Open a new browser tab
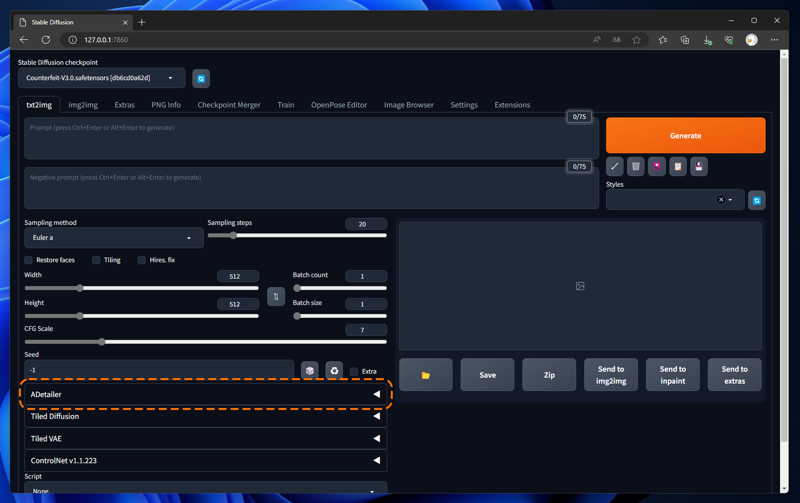The width and height of the screenshot is (800, 503). point(142,22)
